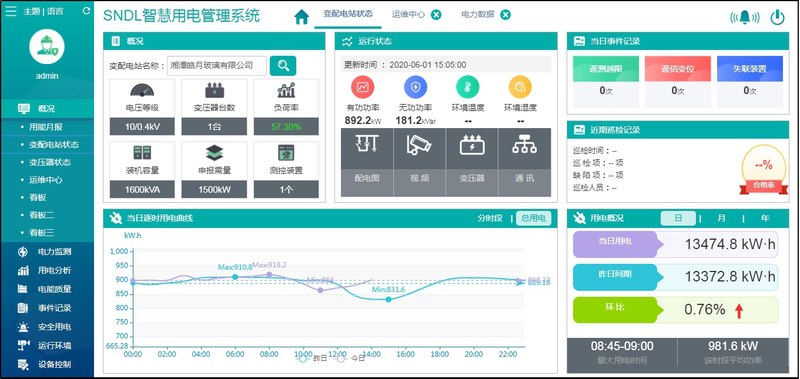Viewport: 800px width, 379px height.
Task: Switch to the 运维中心 tab
Action: [x=408, y=14]
